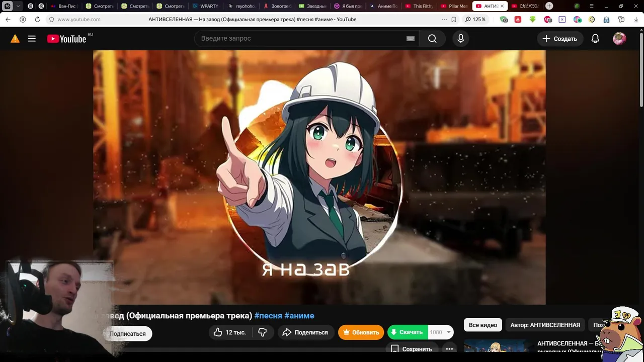Click the red YouTube extension icon
The height and width of the screenshot is (362, 644).
(518, 20)
